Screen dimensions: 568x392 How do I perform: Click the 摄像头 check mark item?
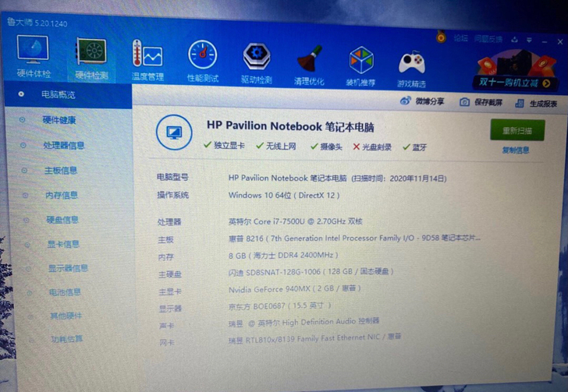[x=326, y=147]
